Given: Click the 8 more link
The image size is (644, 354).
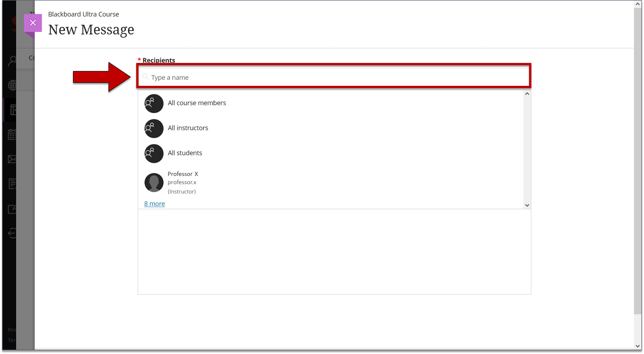Looking at the screenshot, I should 154,204.
